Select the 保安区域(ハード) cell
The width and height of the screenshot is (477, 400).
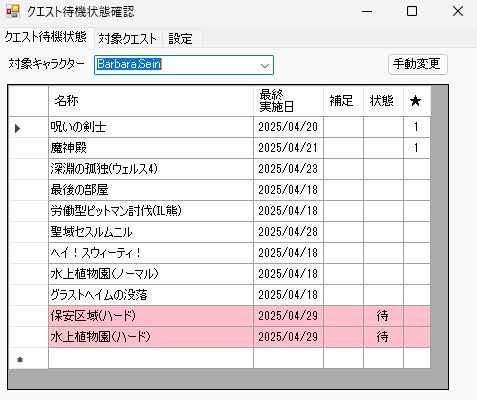click(151, 316)
